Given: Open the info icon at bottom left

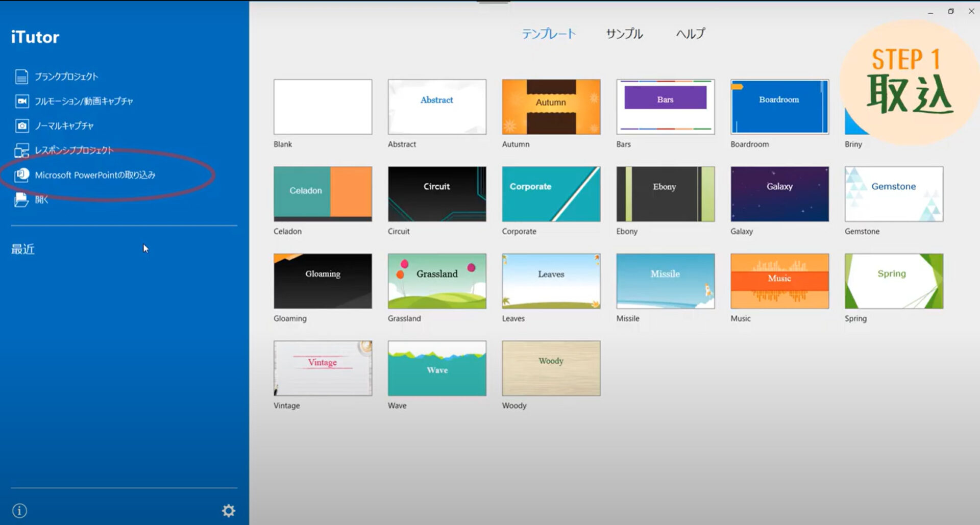Looking at the screenshot, I should pos(19,510).
